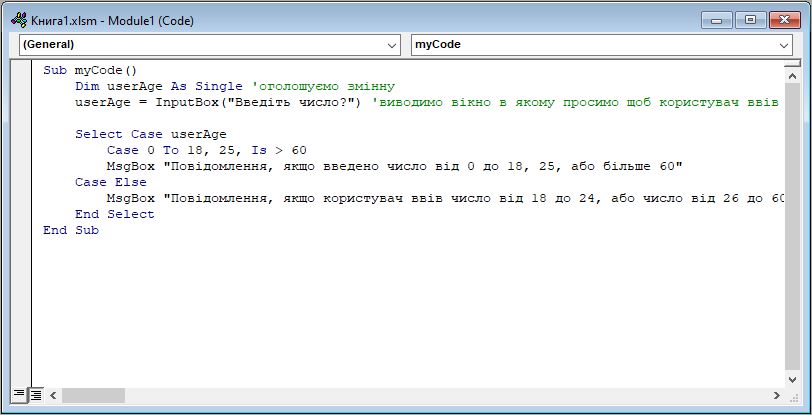Click the 'Case Else' line

click(x=111, y=182)
